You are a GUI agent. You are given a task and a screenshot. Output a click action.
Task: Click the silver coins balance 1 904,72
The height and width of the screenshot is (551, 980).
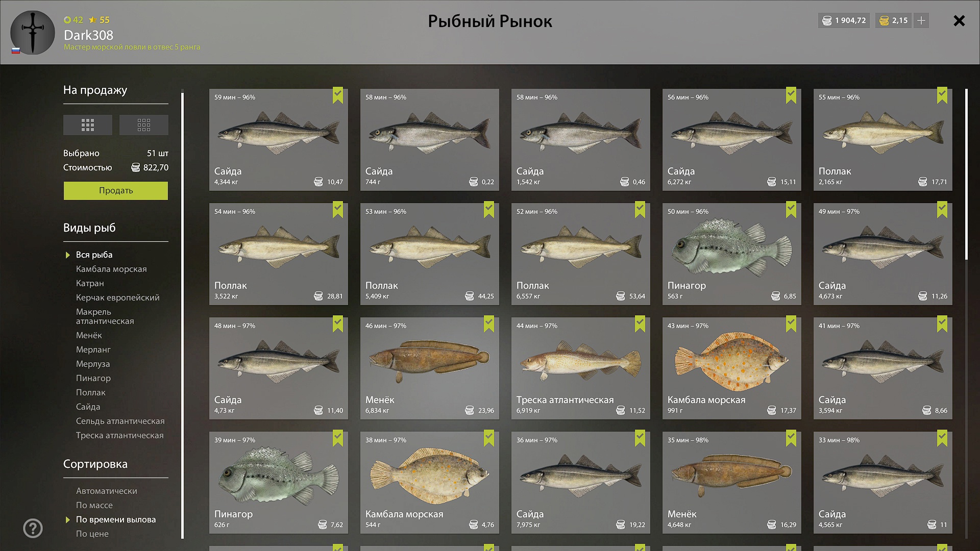(x=844, y=20)
